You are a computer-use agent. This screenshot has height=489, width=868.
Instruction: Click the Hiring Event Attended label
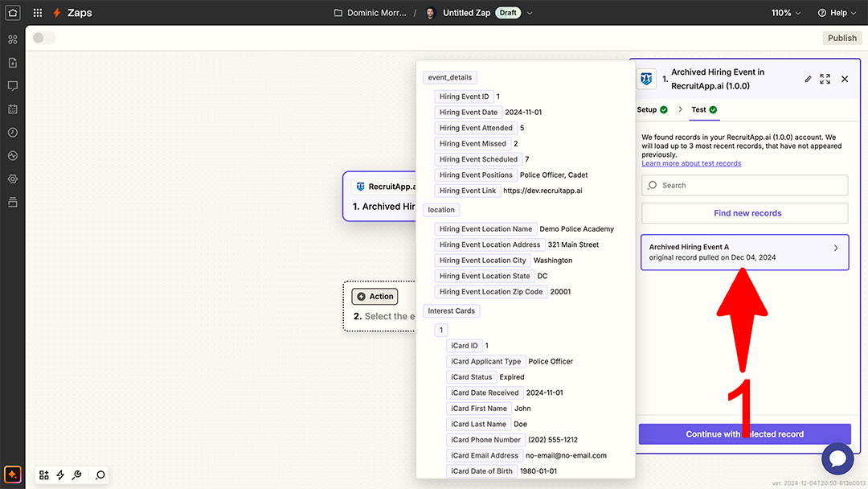476,128
